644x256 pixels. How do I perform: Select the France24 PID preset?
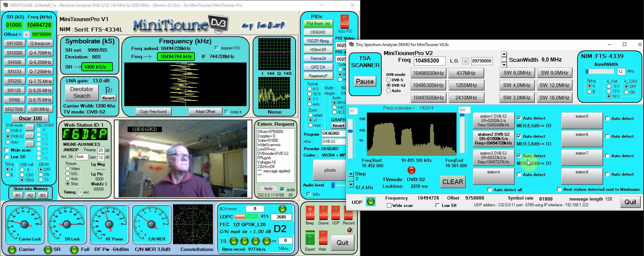click(318, 58)
